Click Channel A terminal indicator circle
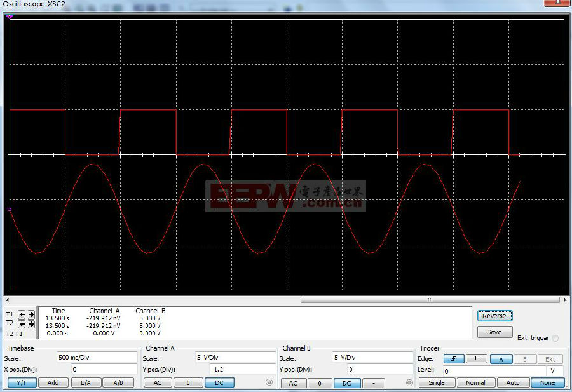This screenshot has height=392, width=572. click(x=269, y=382)
